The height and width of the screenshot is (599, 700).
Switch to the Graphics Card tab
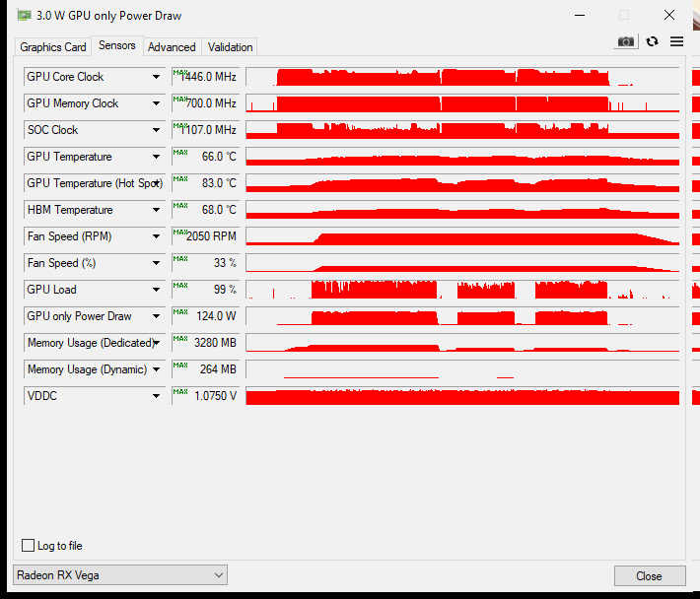(x=52, y=47)
